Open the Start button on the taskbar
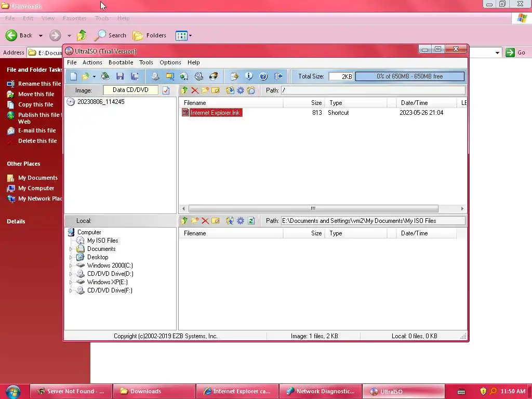This screenshot has width=532, height=399. click(13, 392)
